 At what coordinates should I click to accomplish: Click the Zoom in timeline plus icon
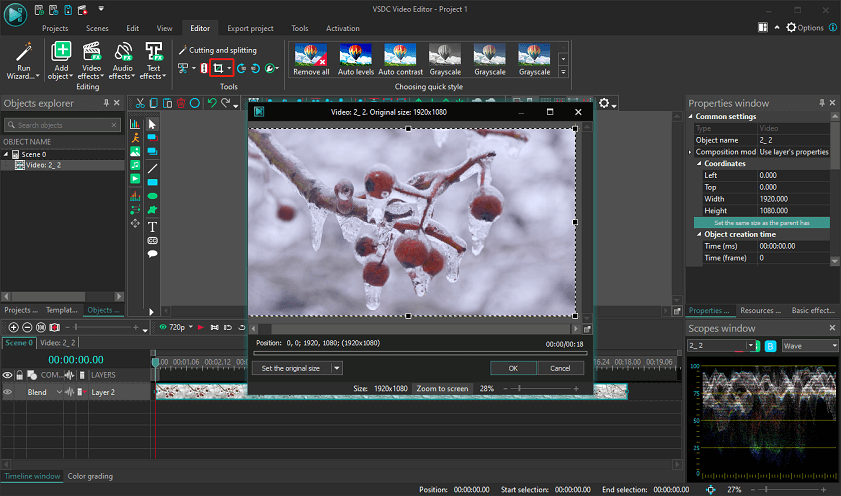pos(14,327)
